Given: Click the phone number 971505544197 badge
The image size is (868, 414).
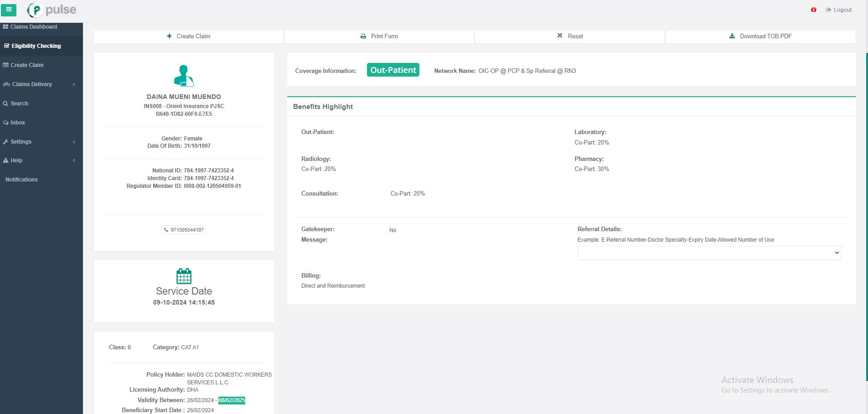Looking at the screenshot, I should click(x=184, y=230).
